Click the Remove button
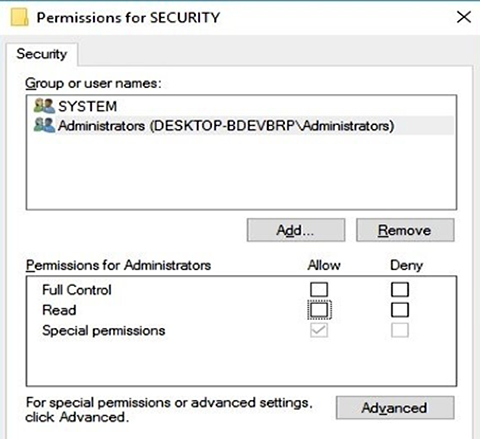This screenshot has width=480, height=439. pyautogui.click(x=405, y=230)
